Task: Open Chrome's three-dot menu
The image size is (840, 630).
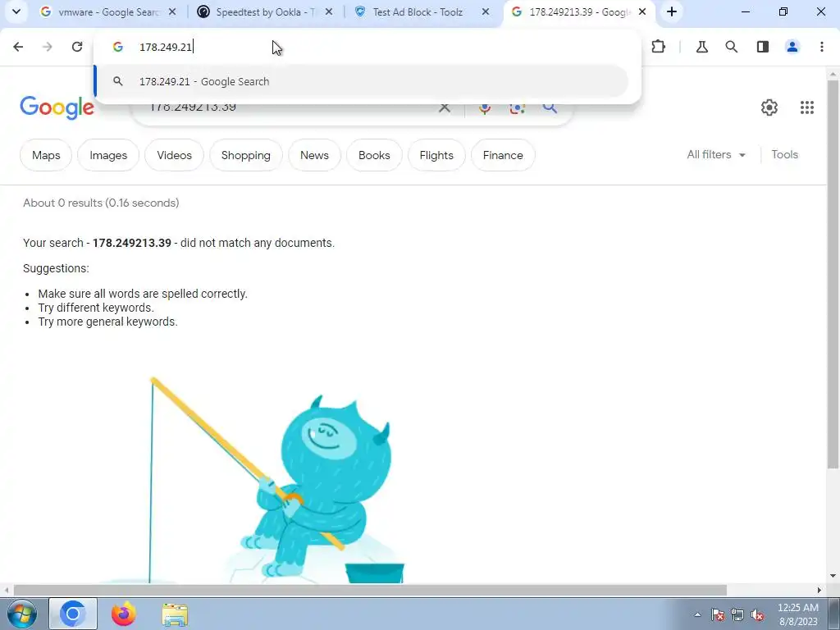Action: (x=822, y=47)
